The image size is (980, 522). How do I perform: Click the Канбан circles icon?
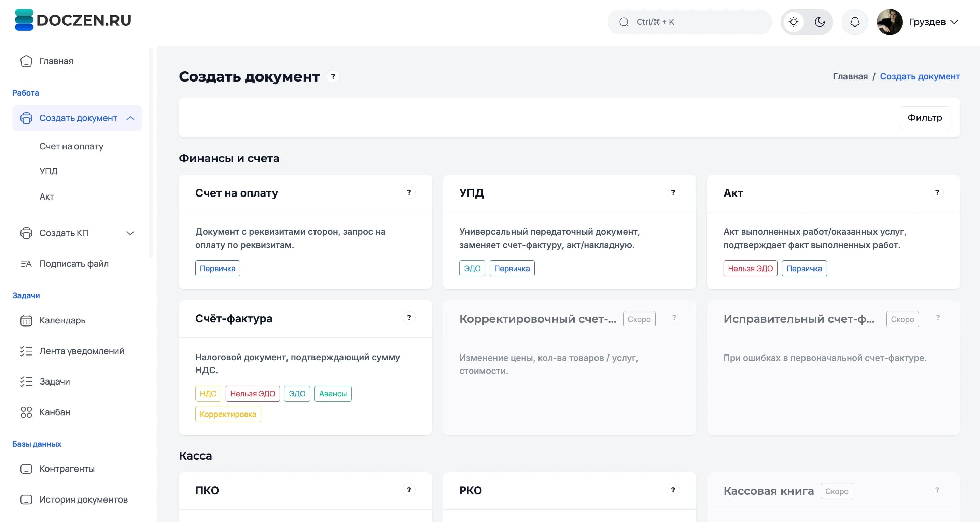[x=26, y=412]
